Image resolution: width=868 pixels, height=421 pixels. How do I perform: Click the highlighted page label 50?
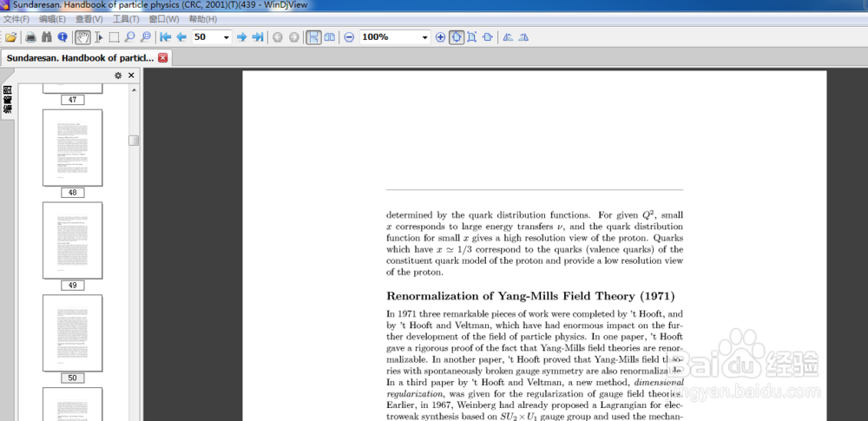73,378
